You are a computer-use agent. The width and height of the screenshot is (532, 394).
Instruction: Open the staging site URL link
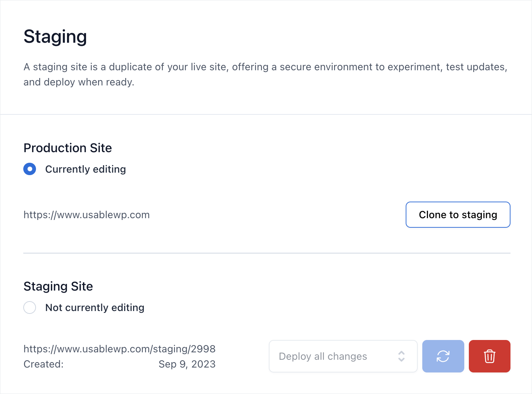click(x=119, y=349)
